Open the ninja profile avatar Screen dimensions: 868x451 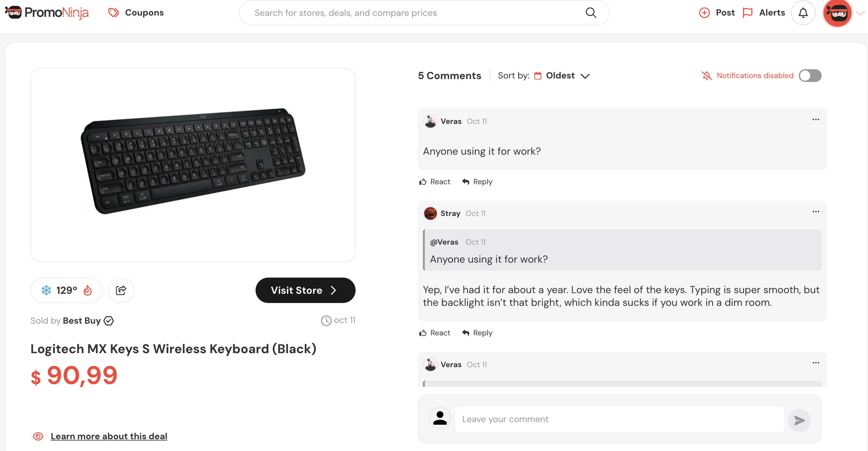837,13
